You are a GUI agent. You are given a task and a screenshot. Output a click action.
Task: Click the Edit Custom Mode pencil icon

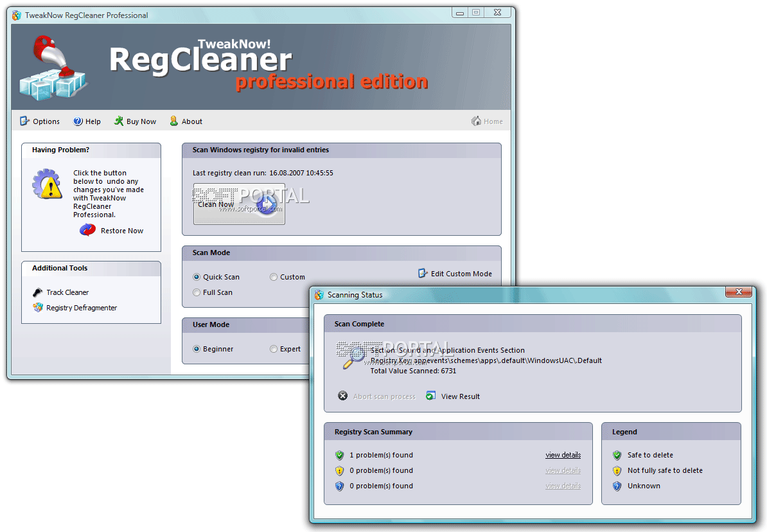point(423,273)
